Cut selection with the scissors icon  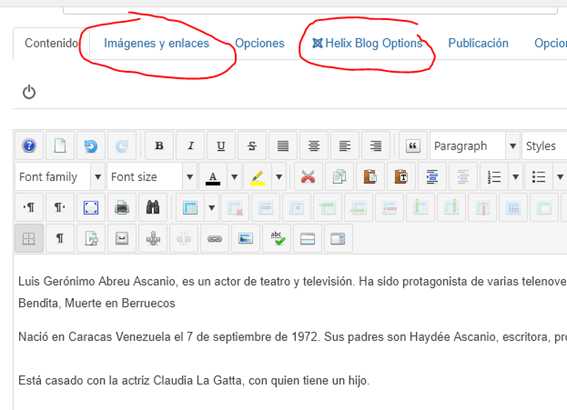click(308, 177)
